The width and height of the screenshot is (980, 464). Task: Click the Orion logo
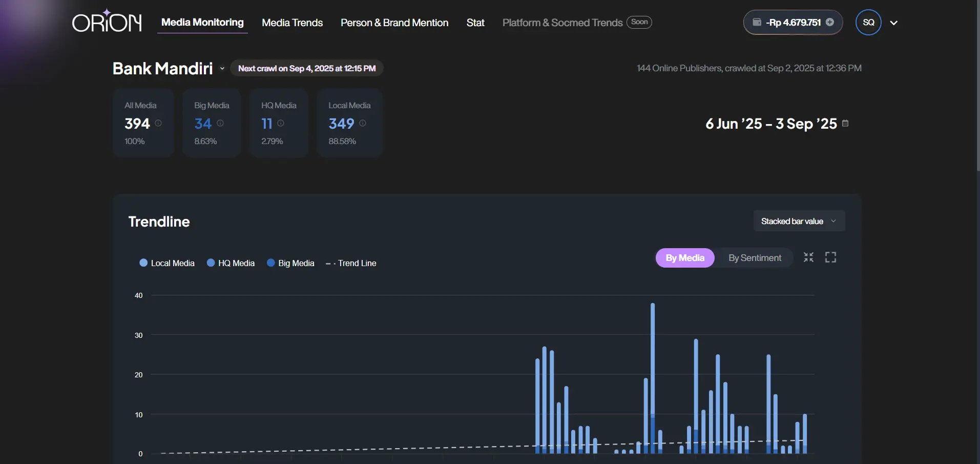[106, 22]
